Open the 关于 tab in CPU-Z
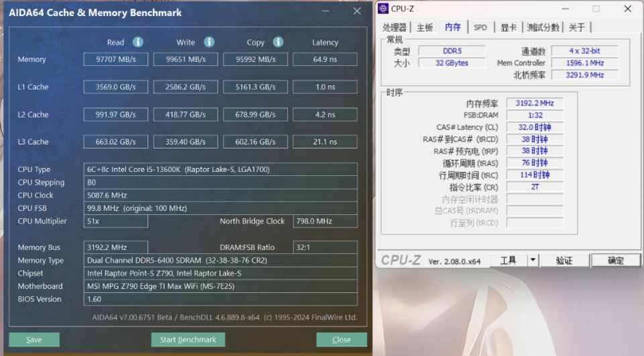644x356 pixels. point(577,28)
